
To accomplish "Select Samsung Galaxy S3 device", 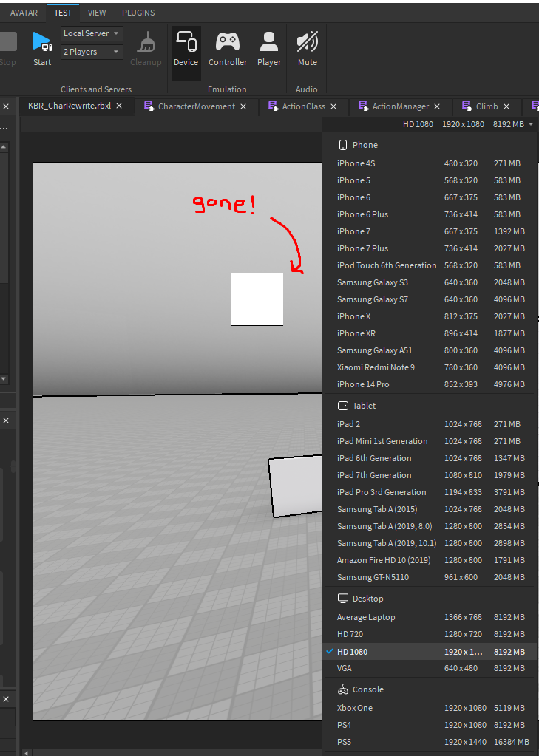I will pyautogui.click(x=430, y=282).
